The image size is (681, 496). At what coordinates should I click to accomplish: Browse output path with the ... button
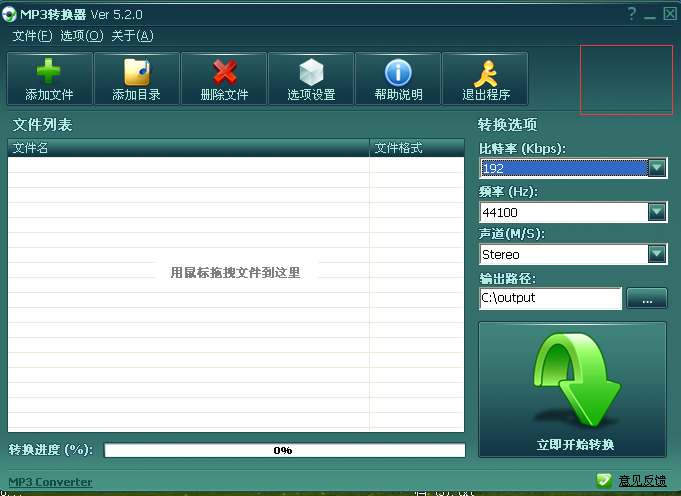(647, 298)
